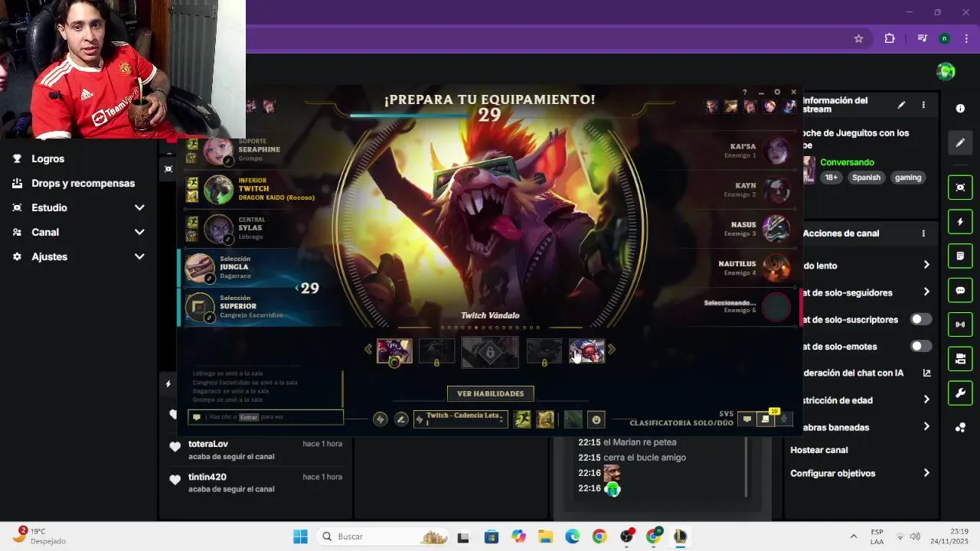Toggle chat de solo-emotes switch
980x551 pixels.
[x=921, y=346]
